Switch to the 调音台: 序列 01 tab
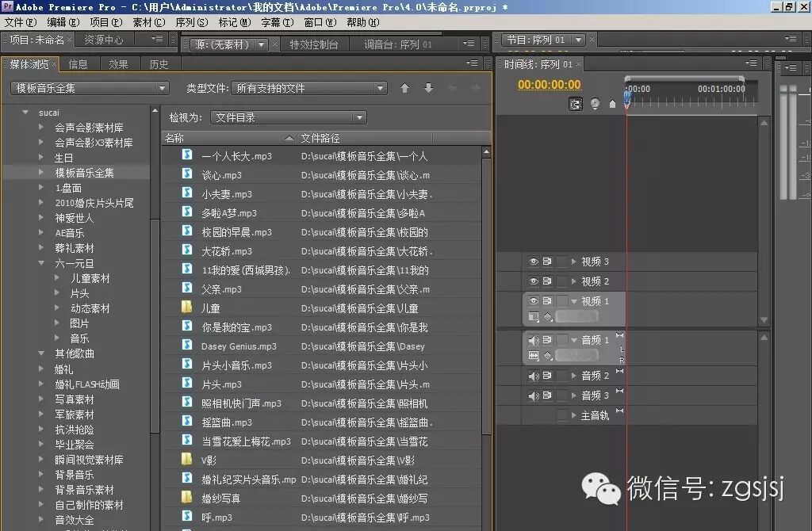 398,44
